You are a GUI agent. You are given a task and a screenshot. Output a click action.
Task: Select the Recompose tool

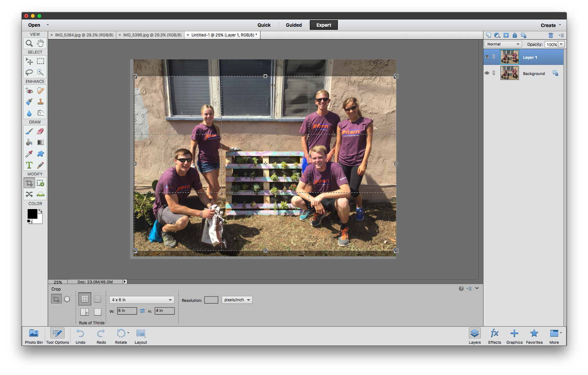click(41, 183)
